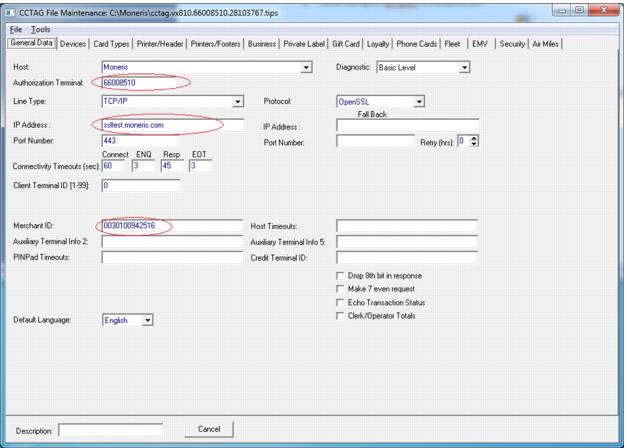The image size is (627, 448).
Task: Enable Clerk/Operator Totals option
Action: coord(342,315)
